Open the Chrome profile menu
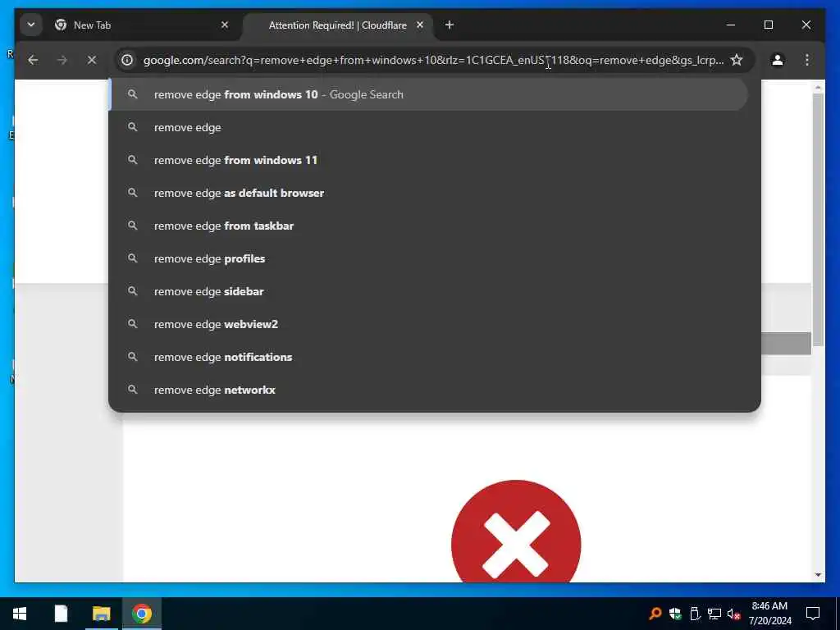 (x=778, y=60)
